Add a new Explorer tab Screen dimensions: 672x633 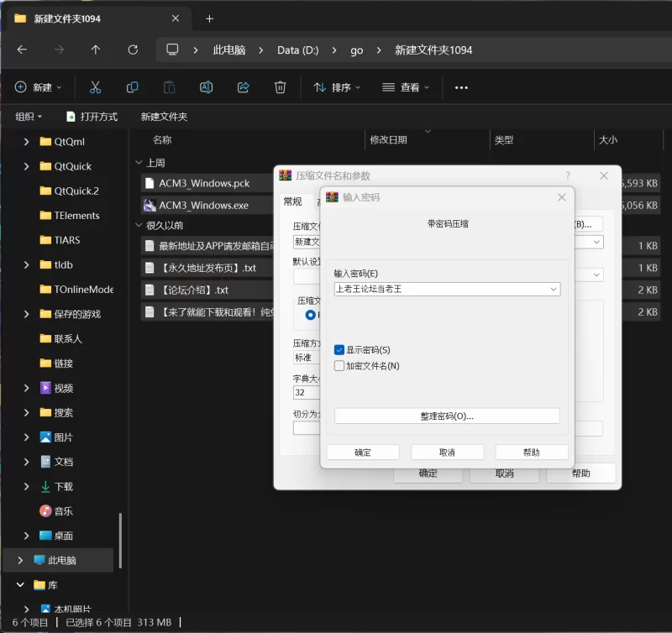point(209,18)
